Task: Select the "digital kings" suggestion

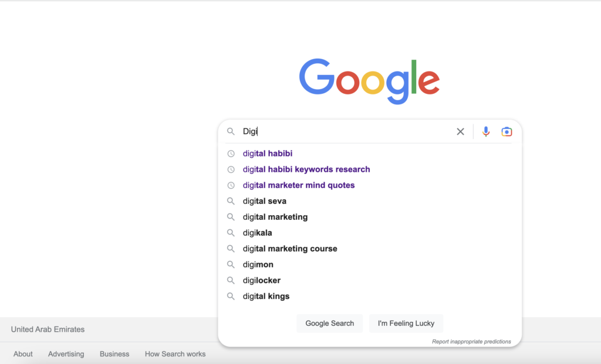Action: [x=266, y=296]
